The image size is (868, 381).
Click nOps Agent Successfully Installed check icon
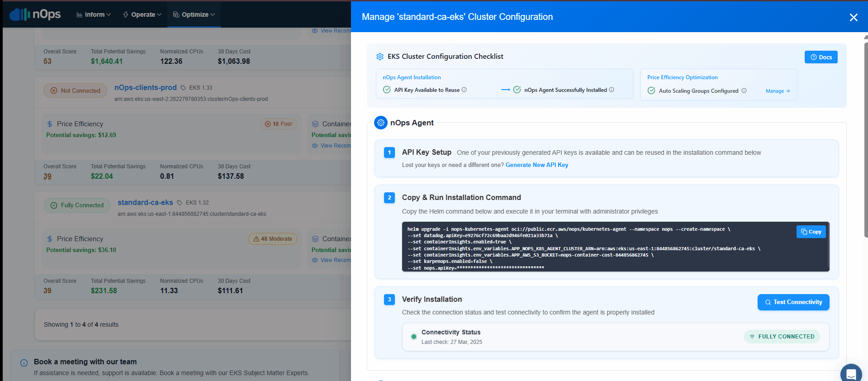[517, 90]
